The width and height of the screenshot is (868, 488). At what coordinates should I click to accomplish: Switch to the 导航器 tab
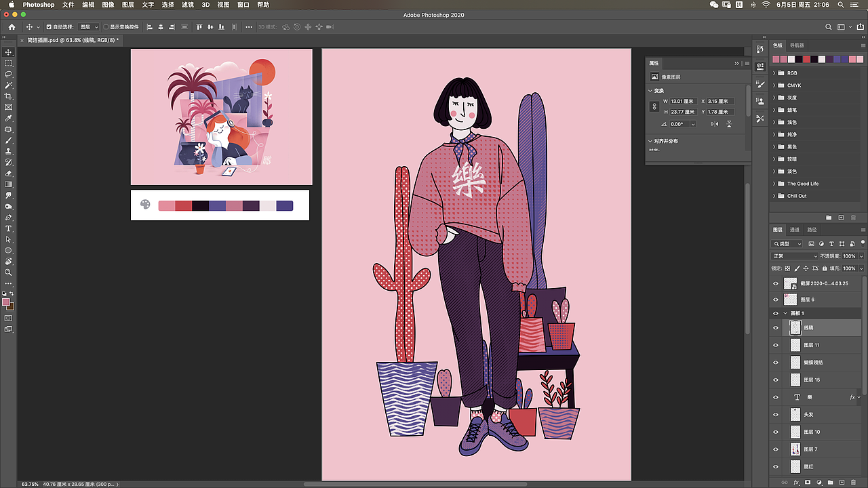797,45
